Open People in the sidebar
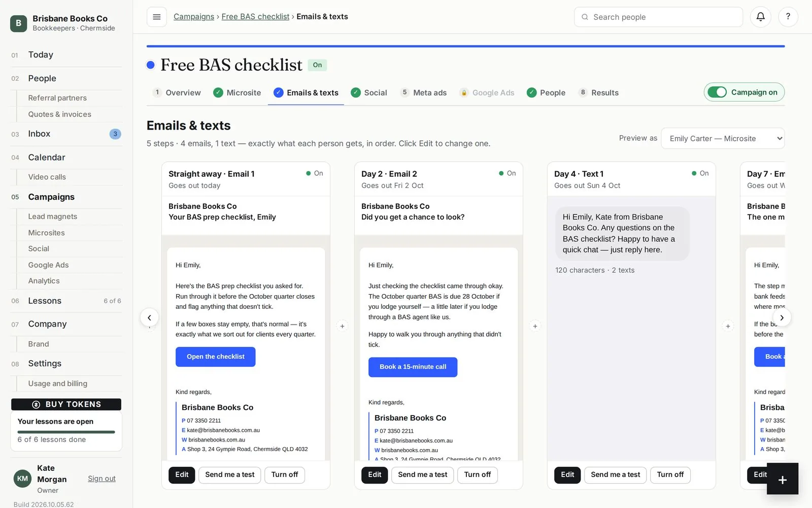Image resolution: width=812 pixels, height=508 pixels. point(66,78)
